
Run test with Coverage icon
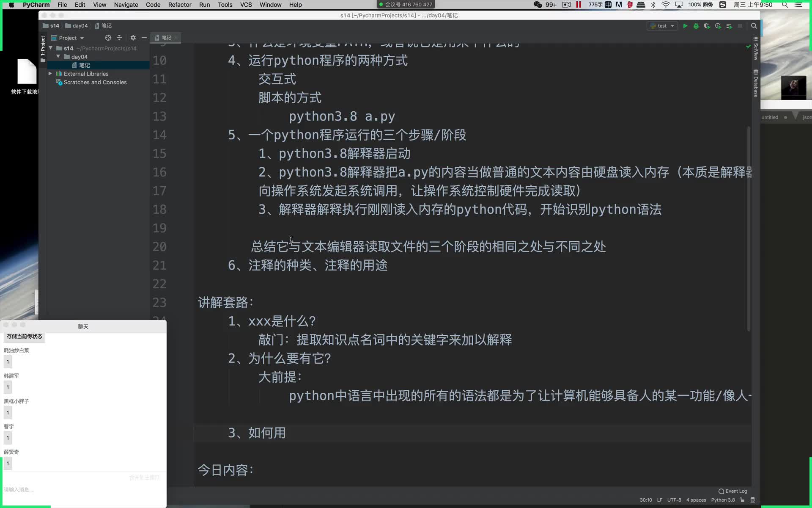click(706, 26)
